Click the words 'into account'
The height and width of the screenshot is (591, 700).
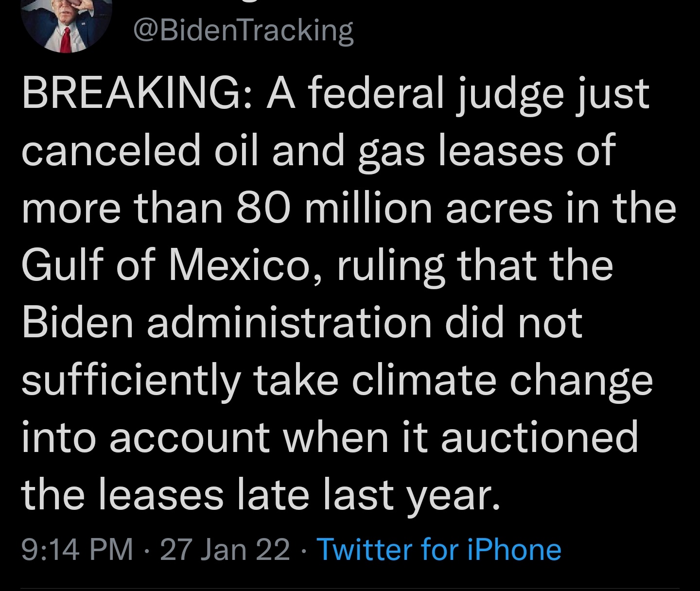click(145, 437)
